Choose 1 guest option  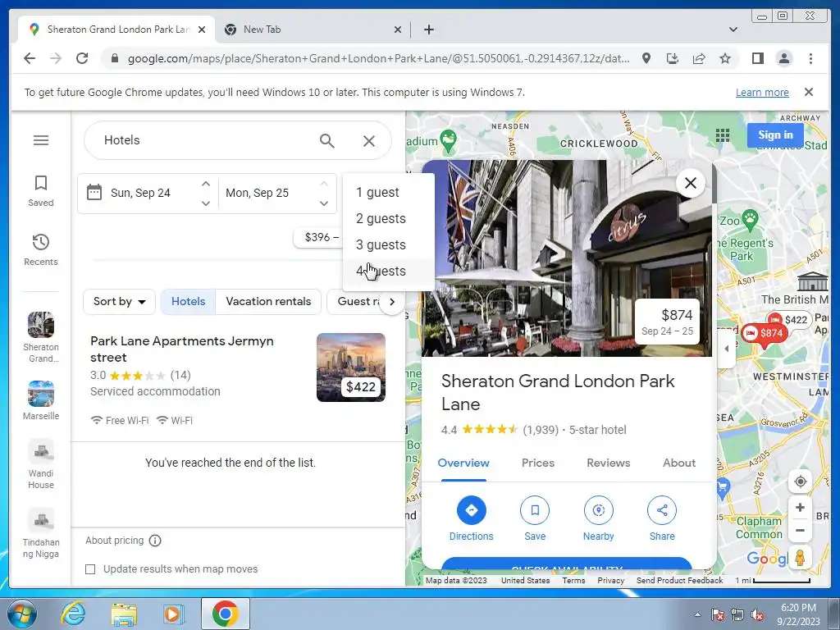pyautogui.click(x=388, y=192)
